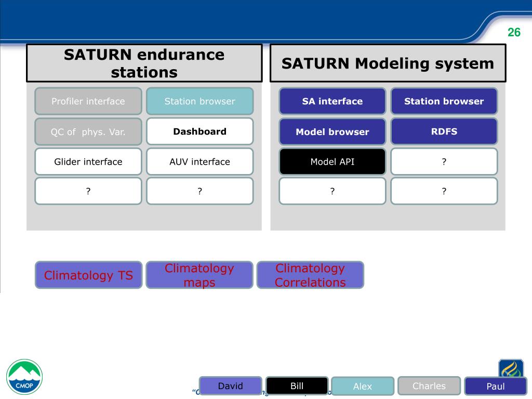The image size is (532, 399).
Task: Click the ? box under AUV interface
Action: coord(200,191)
